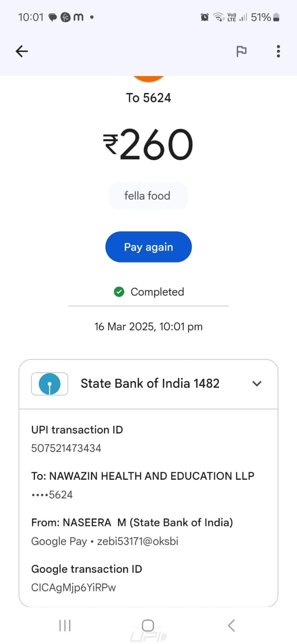Tap the zebi53171@oksbi UPI address
This screenshot has height=644, width=297.
(138, 541)
